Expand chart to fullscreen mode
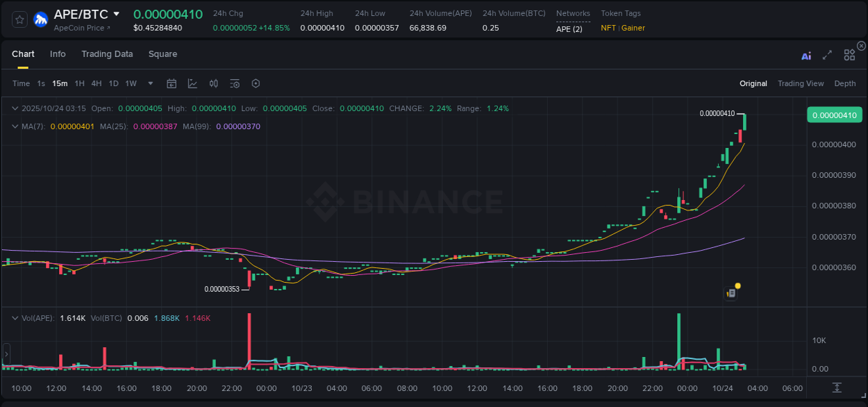This screenshot has height=407, width=868. [827, 56]
